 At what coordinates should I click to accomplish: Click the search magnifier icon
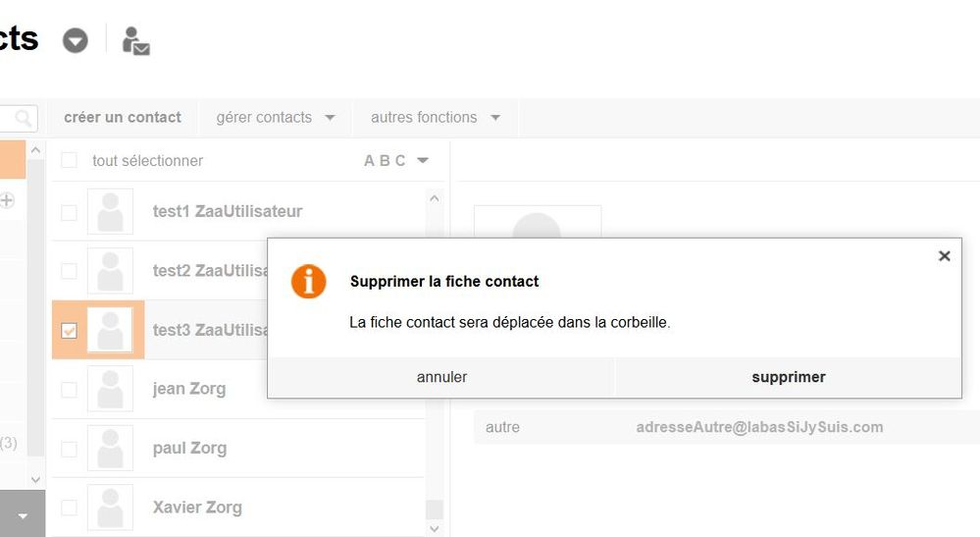click(25, 119)
